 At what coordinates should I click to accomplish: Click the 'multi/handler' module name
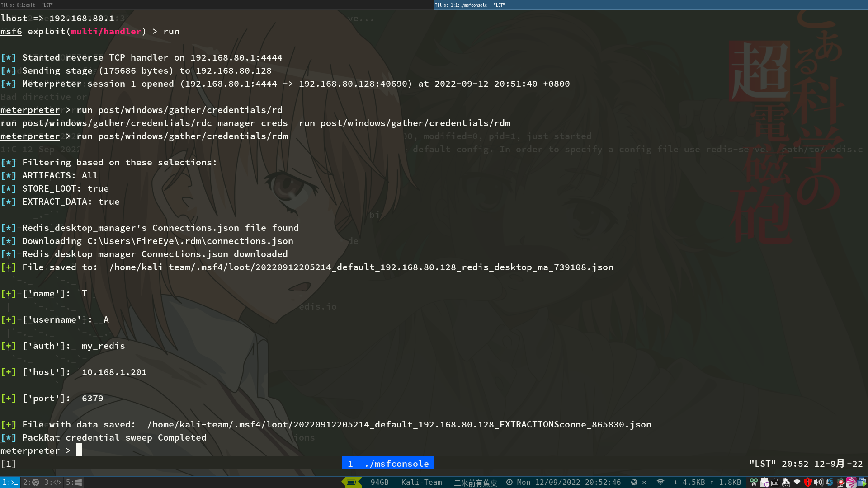tap(106, 31)
